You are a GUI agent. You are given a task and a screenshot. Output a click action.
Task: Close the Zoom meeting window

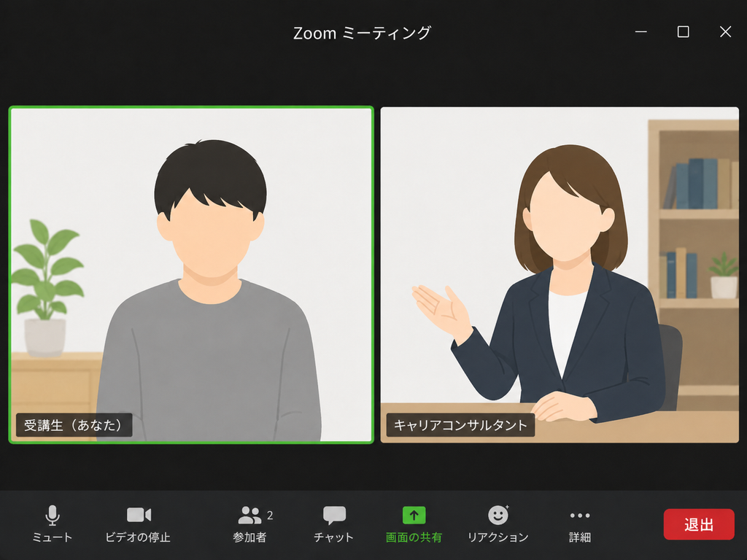coord(725,32)
